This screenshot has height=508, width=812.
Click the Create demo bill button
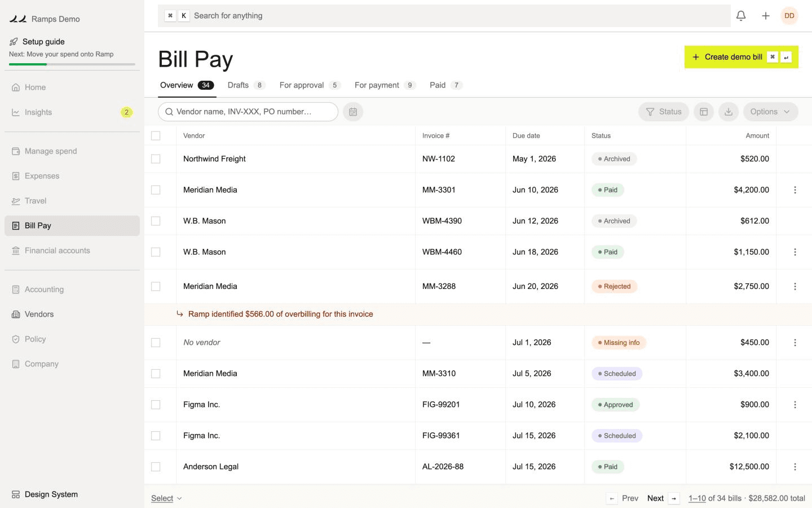(x=742, y=57)
